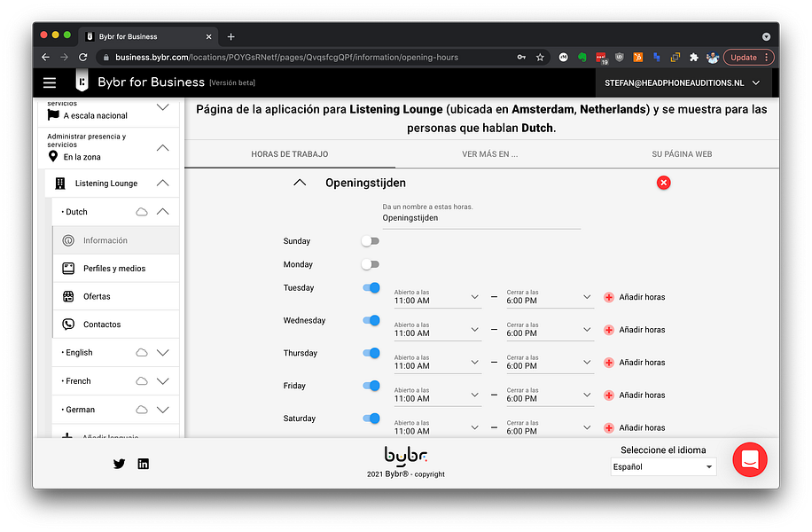
Task: Open the account email dropdown
Action: 682,82
